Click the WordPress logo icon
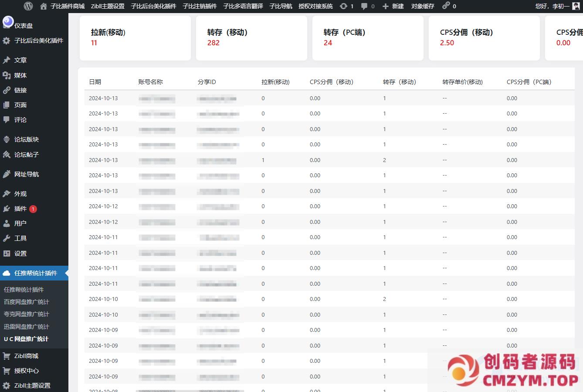The width and height of the screenshot is (583, 392). [28, 6]
